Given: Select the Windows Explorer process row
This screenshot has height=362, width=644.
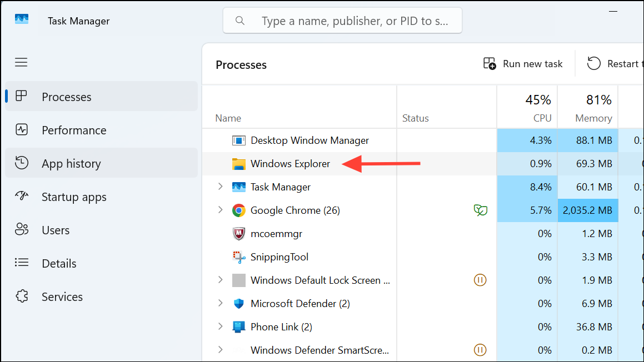Looking at the screenshot, I should [423, 164].
